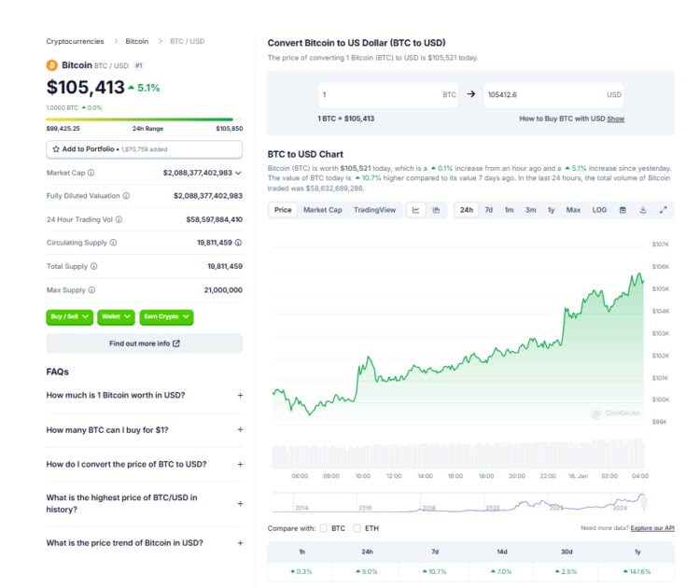This screenshot has height=588, width=700.
Task: Click the external link icon in Find out more info
Action: pyautogui.click(x=176, y=343)
